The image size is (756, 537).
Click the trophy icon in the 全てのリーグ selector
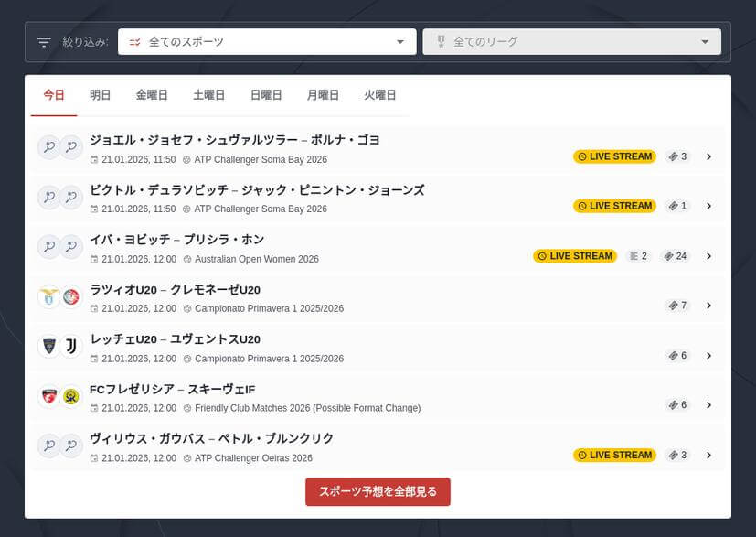click(x=442, y=40)
